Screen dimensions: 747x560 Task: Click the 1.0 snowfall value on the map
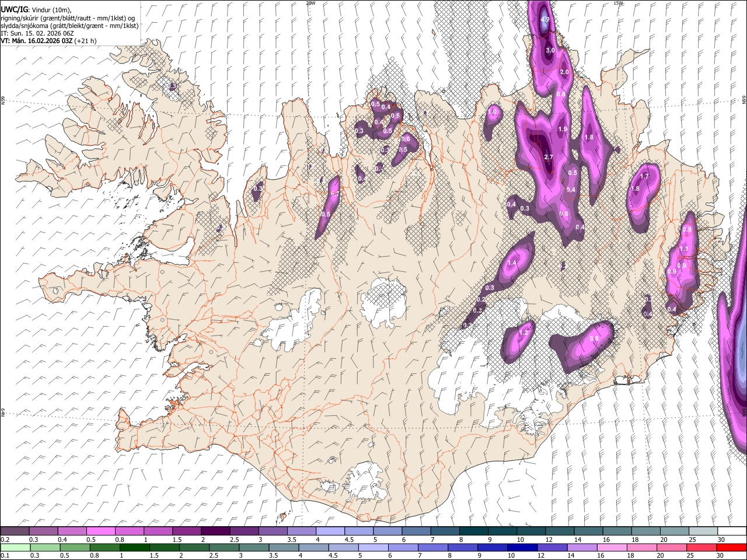(x=493, y=112)
